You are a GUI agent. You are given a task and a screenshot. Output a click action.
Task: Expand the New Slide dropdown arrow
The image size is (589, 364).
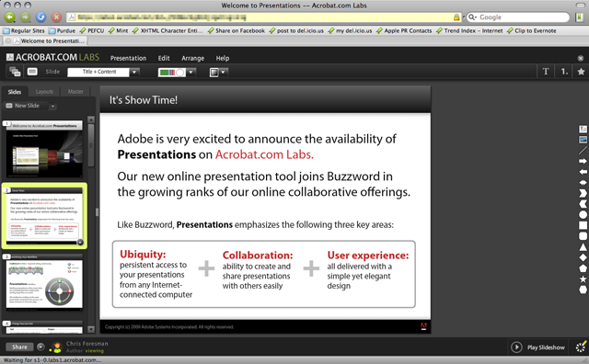pos(52,107)
